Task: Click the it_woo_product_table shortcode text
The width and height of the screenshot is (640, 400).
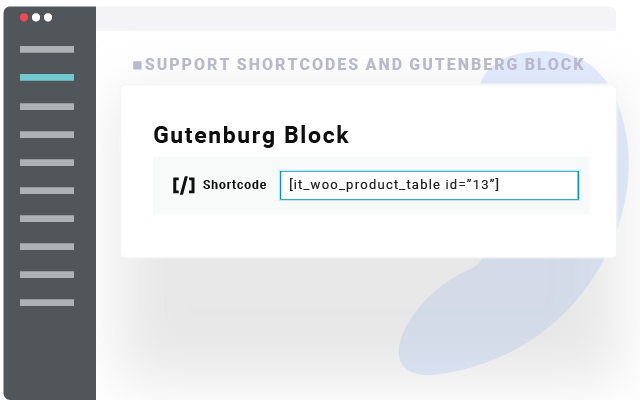Action: pos(393,185)
